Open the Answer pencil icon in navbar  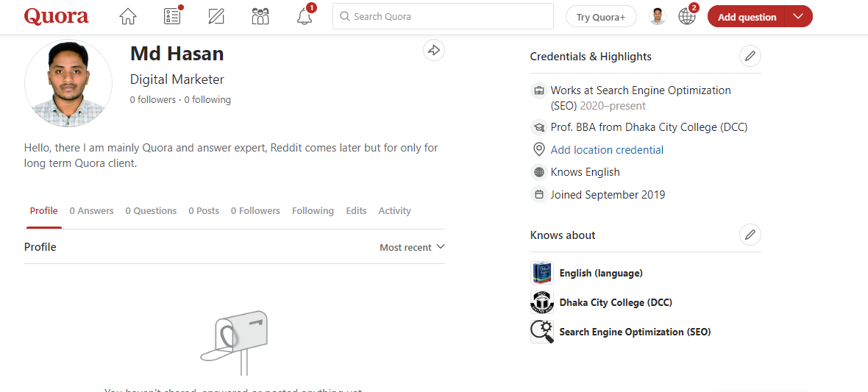click(x=216, y=17)
